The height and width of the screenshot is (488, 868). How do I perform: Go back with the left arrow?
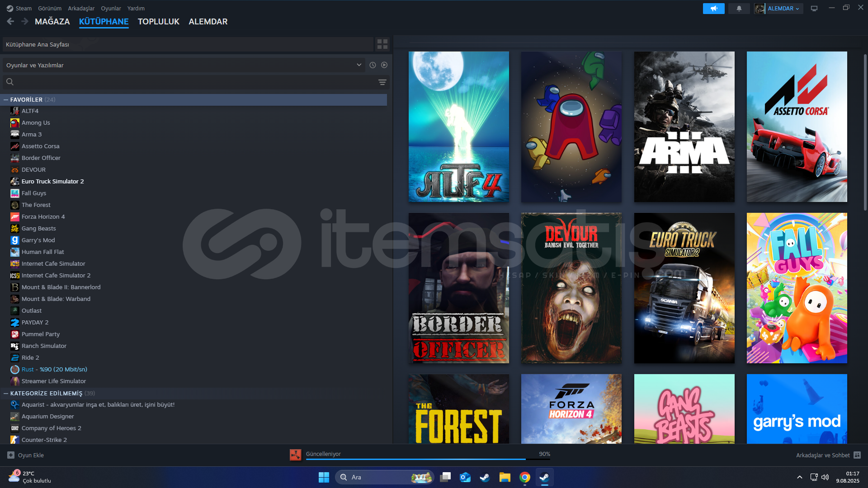tap(10, 21)
